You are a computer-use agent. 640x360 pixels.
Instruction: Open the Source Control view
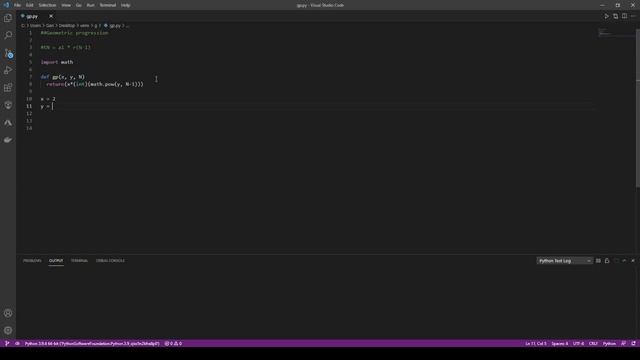pos(8,53)
